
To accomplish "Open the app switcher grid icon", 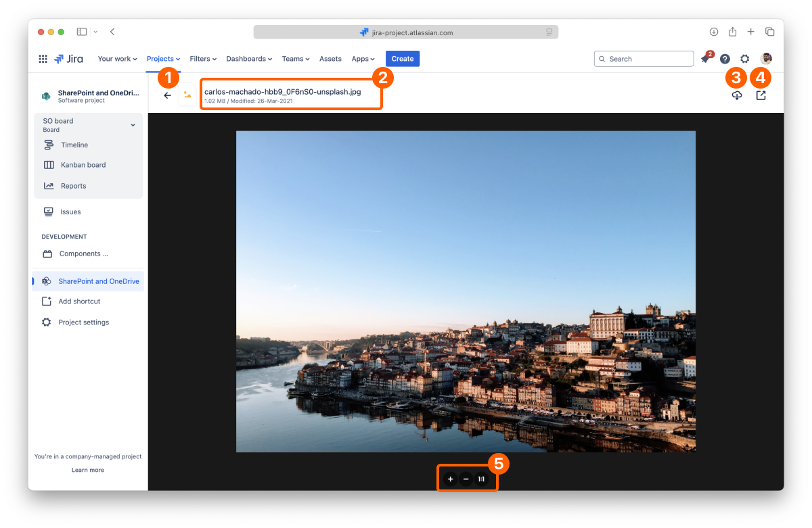I will point(43,59).
